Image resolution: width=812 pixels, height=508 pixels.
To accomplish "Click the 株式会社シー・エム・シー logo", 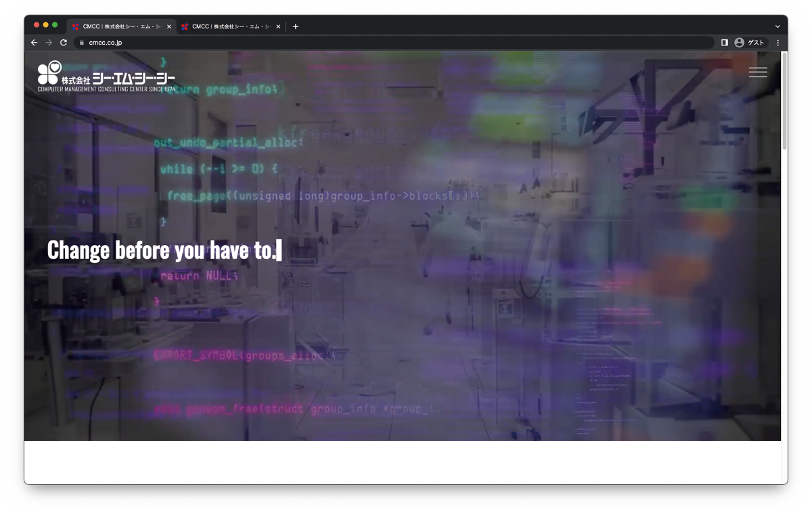I will point(106,77).
